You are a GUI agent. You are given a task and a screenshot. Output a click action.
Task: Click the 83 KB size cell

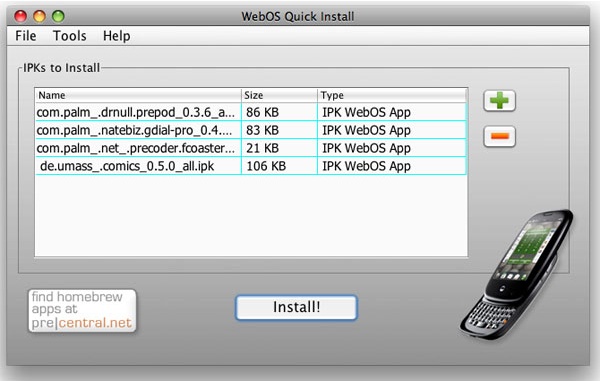pos(279,130)
